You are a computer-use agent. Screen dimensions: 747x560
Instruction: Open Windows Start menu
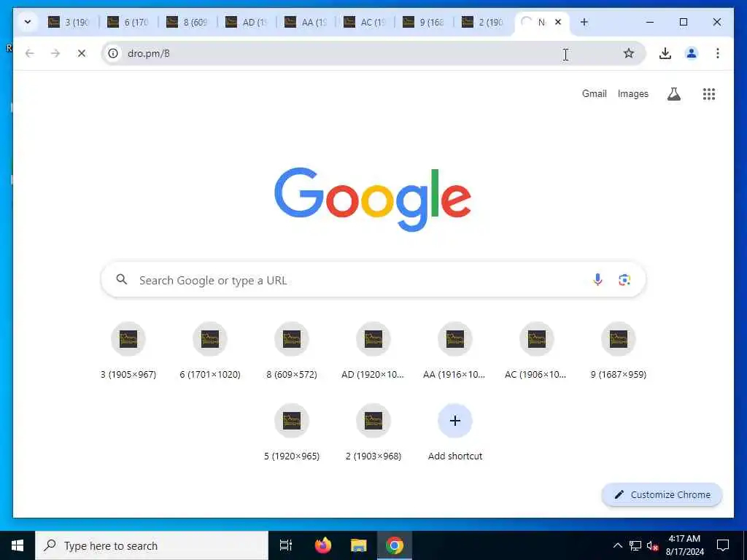pos(18,545)
